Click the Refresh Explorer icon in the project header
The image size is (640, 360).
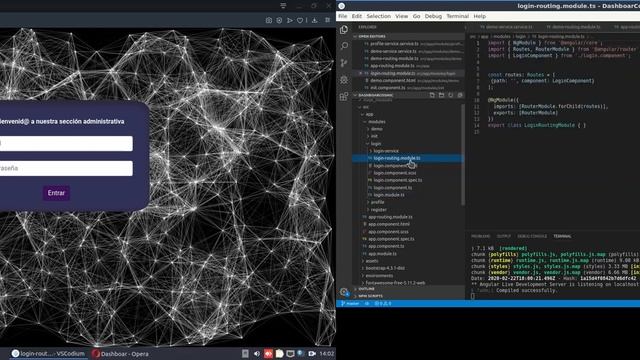[x=451, y=95]
